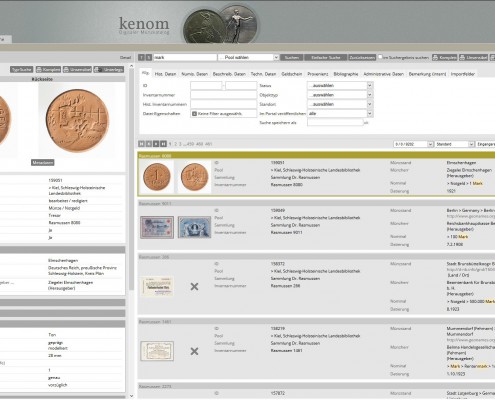The image size is (495, 400).
Task: Click the second print button in the detail panel
Action: pos(77,69)
